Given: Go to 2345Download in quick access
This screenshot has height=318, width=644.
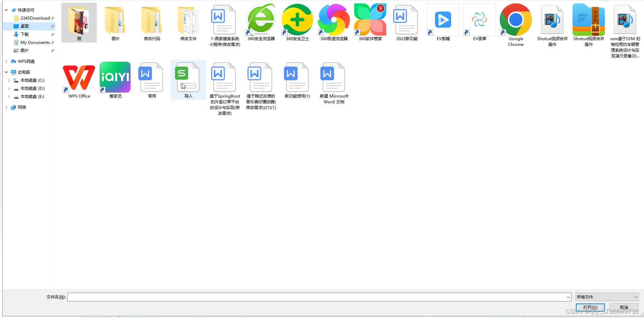Looking at the screenshot, I should [35, 18].
